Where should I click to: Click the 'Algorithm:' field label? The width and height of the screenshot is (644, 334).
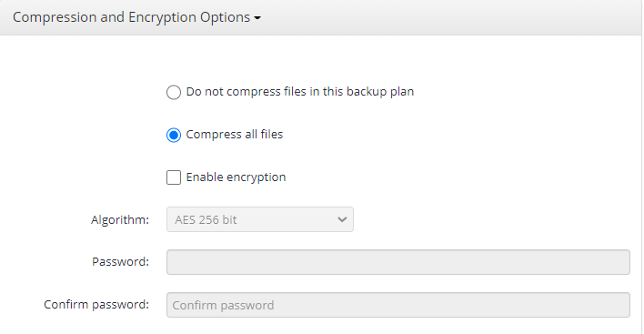click(x=120, y=220)
